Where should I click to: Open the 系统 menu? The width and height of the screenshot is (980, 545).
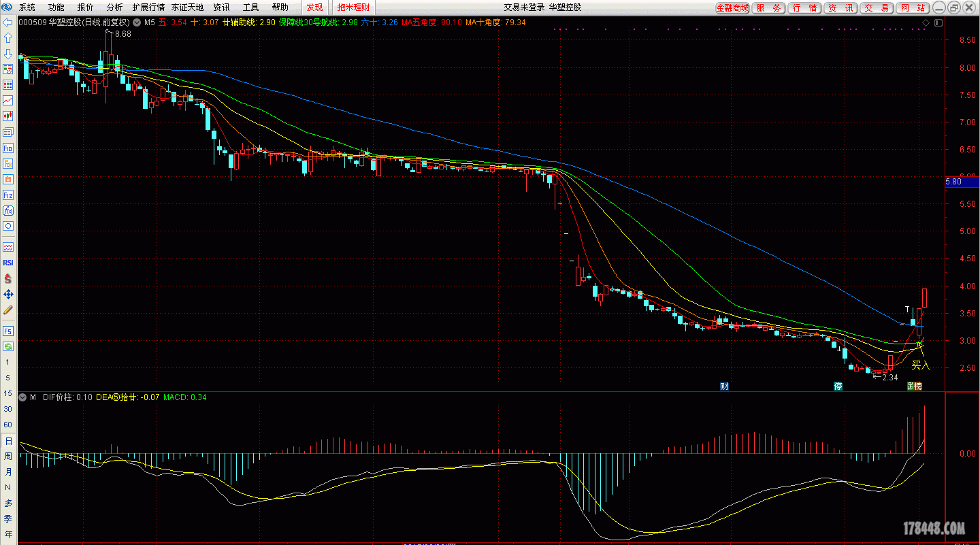click(27, 7)
